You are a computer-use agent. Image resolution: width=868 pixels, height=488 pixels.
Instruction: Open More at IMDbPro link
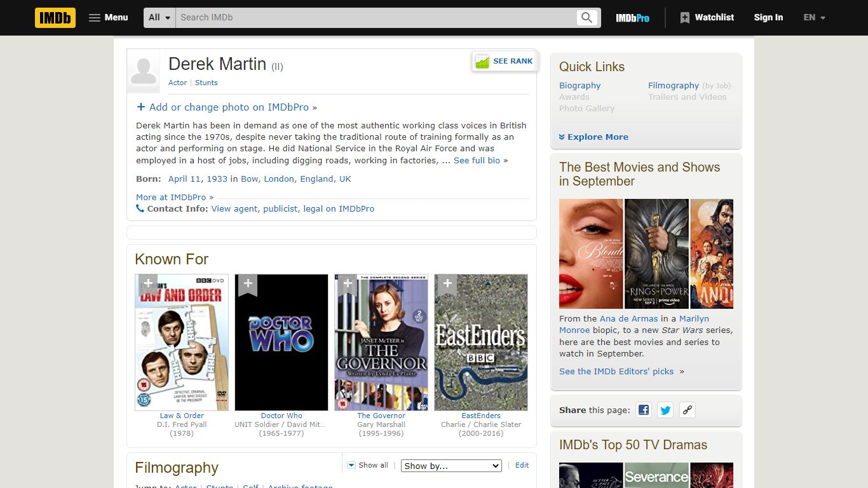[171, 197]
